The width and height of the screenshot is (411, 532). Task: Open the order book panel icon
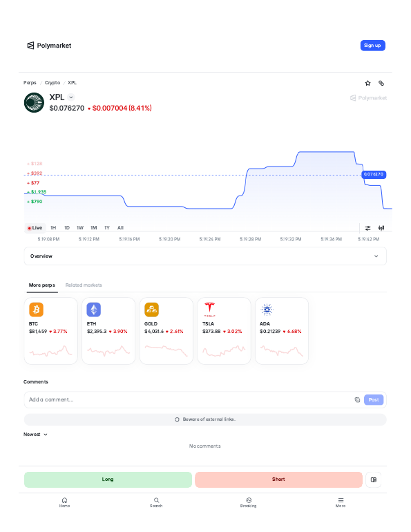[374, 479]
